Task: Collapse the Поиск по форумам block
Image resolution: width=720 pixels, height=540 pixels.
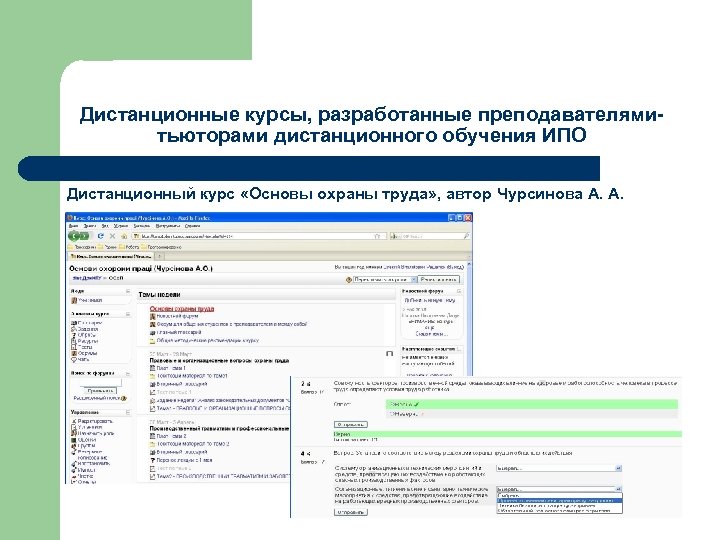Action: click(x=128, y=373)
